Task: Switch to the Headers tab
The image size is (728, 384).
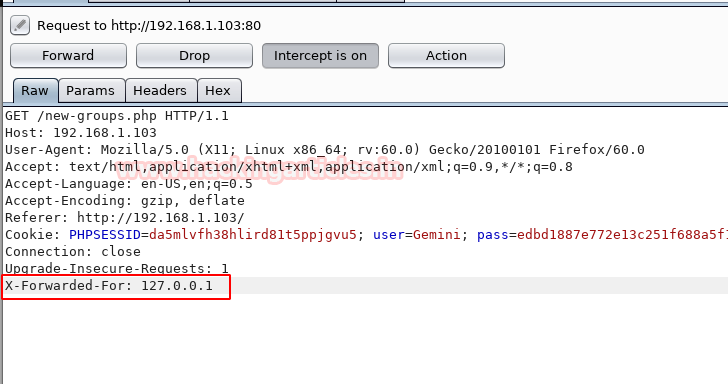Action: 160,91
